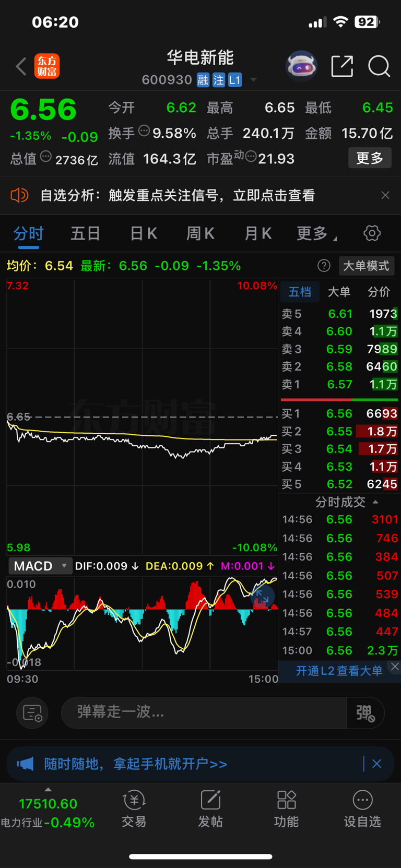Open the 发帖 post button

tap(210, 810)
